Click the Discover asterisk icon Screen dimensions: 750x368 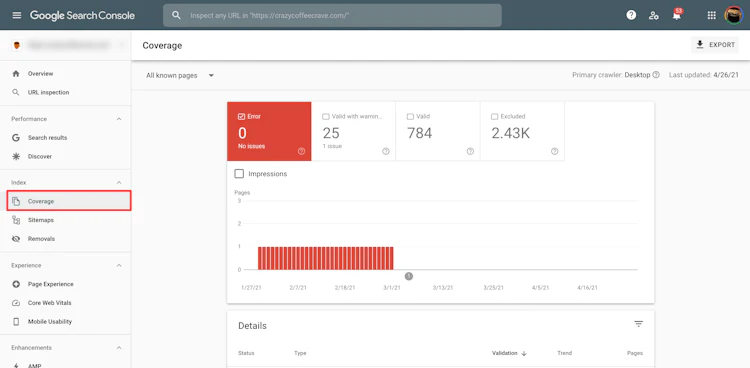[16, 156]
